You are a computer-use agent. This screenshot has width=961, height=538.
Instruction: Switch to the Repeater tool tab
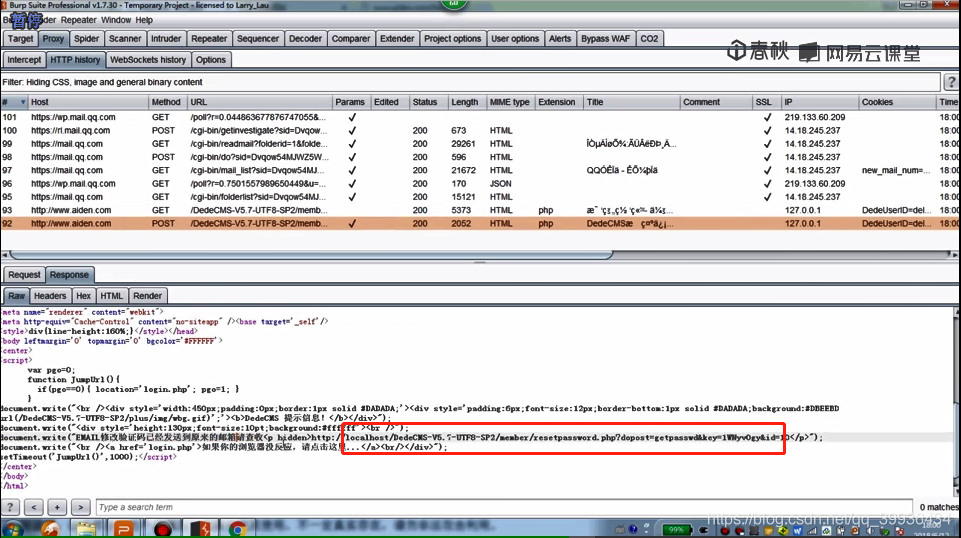pos(209,39)
